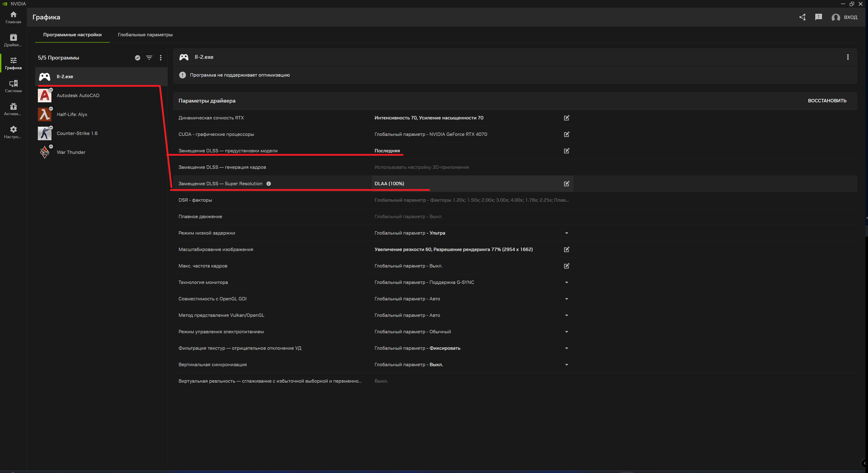
Task: Click the AutoCAD red A icon
Action: point(44,95)
